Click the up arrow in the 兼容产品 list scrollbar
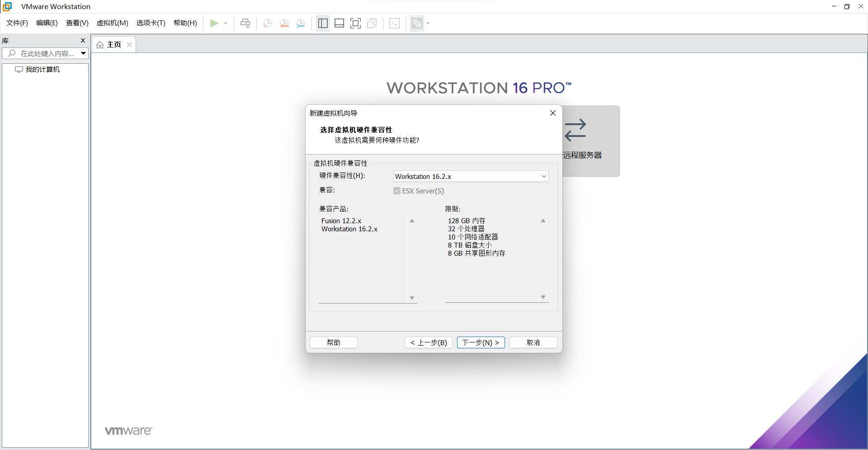The image size is (868, 450). [x=412, y=221]
